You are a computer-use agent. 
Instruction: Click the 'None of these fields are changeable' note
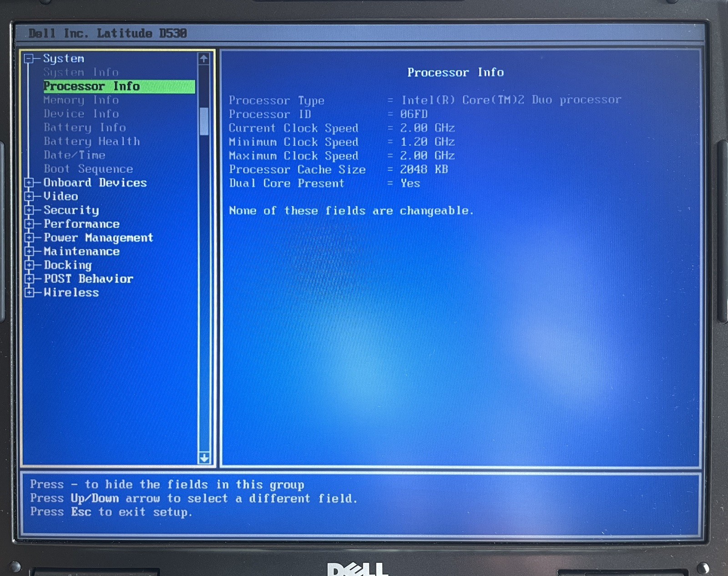tap(351, 211)
